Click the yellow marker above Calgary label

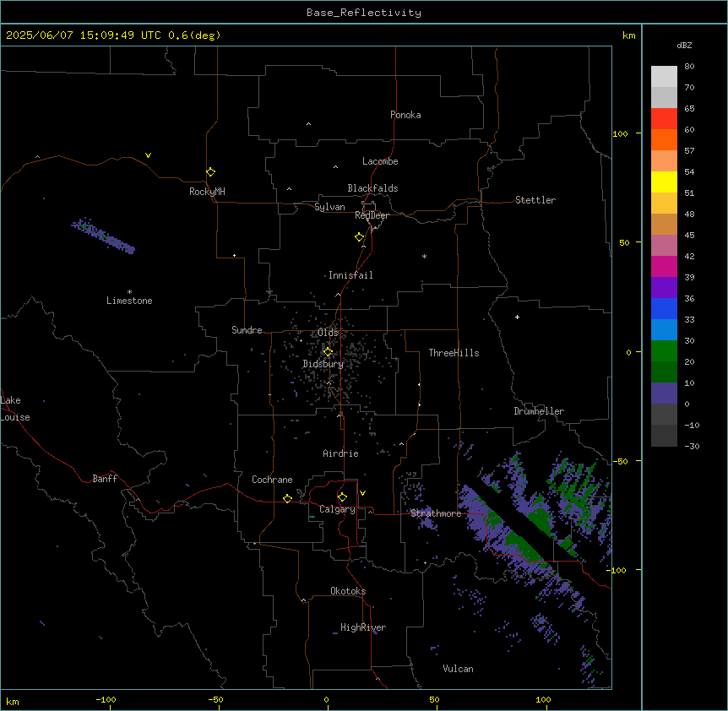click(342, 497)
